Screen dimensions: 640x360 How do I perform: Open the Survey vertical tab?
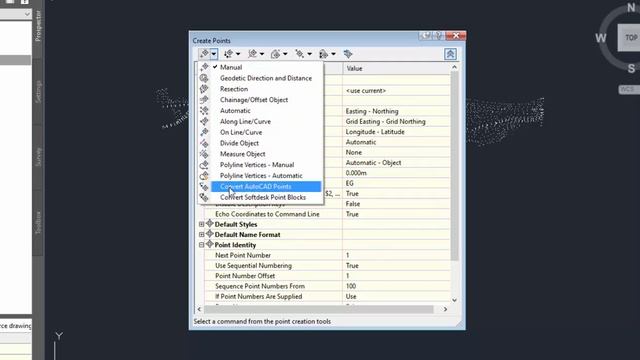pos(38,157)
